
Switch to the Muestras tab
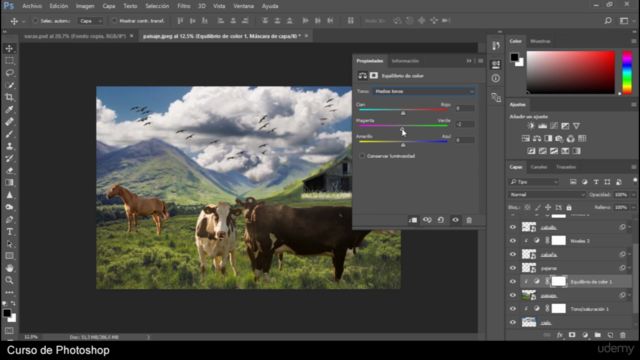540,41
